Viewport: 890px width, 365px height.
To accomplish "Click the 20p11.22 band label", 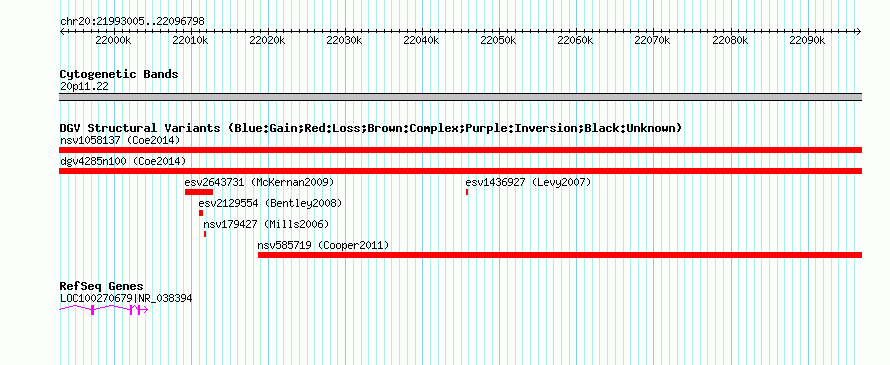I will (x=84, y=87).
